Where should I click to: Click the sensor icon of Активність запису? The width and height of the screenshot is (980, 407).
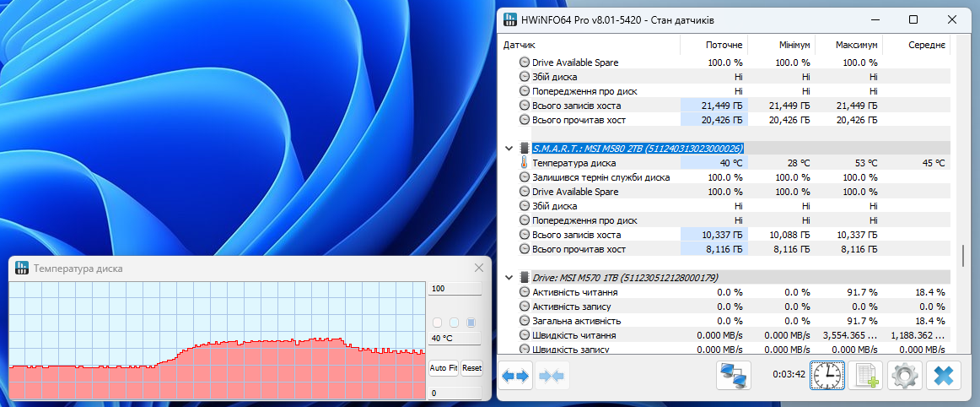(525, 307)
